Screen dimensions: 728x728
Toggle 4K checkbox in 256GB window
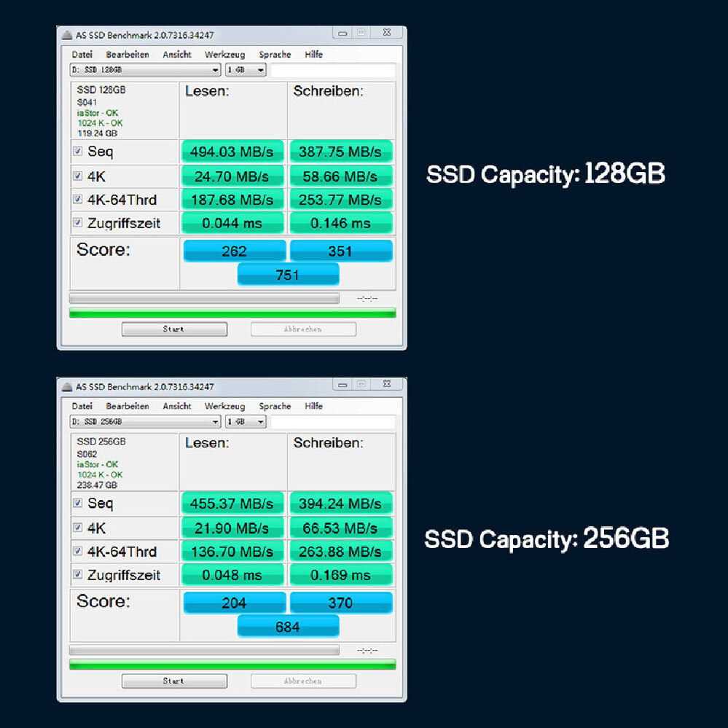coord(77,528)
